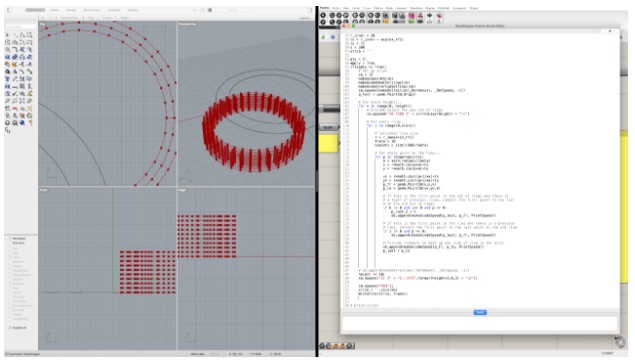Click the output text area below Test button
Image resolution: width=635 pixels, height=362 pixels.
pos(480,324)
